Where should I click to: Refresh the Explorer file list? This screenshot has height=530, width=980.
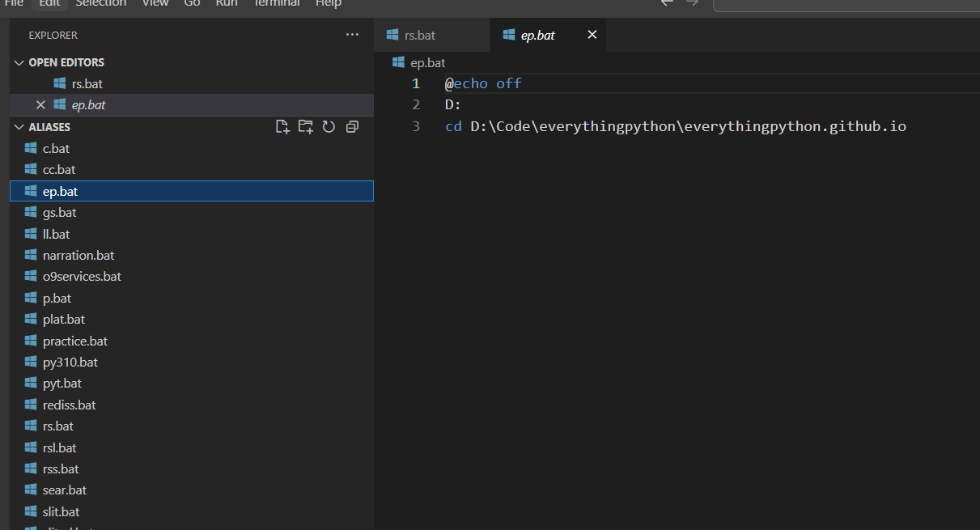329,126
